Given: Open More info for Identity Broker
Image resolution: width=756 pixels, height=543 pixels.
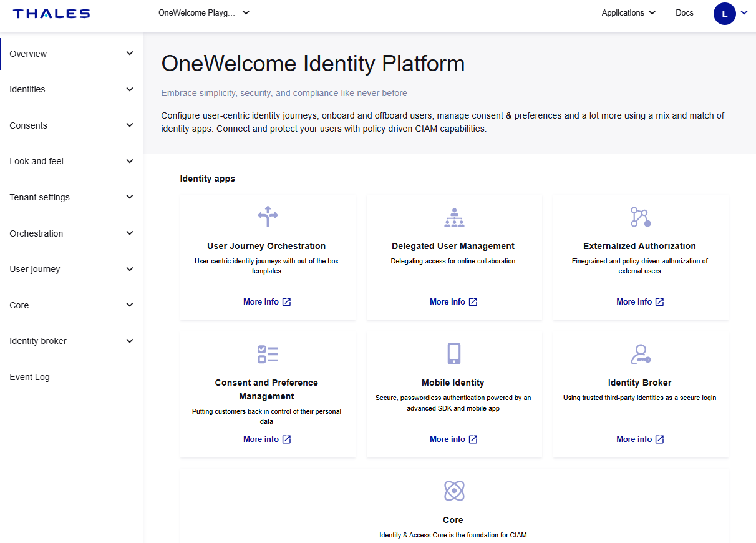Looking at the screenshot, I should [x=640, y=439].
